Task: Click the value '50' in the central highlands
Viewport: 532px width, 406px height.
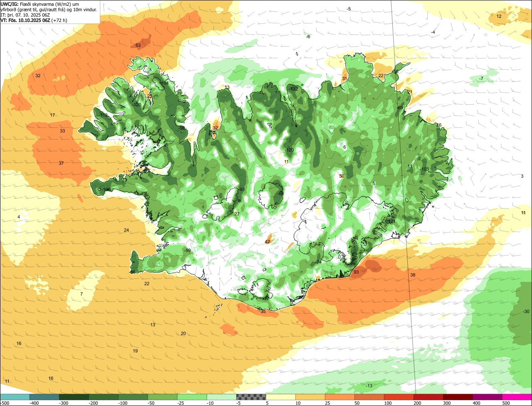Action: tap(342, 176)
